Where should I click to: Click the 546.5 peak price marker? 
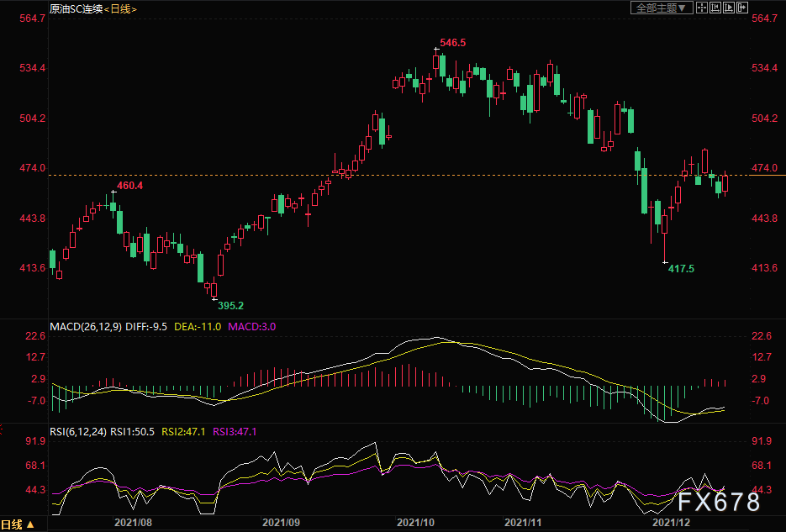452,42
